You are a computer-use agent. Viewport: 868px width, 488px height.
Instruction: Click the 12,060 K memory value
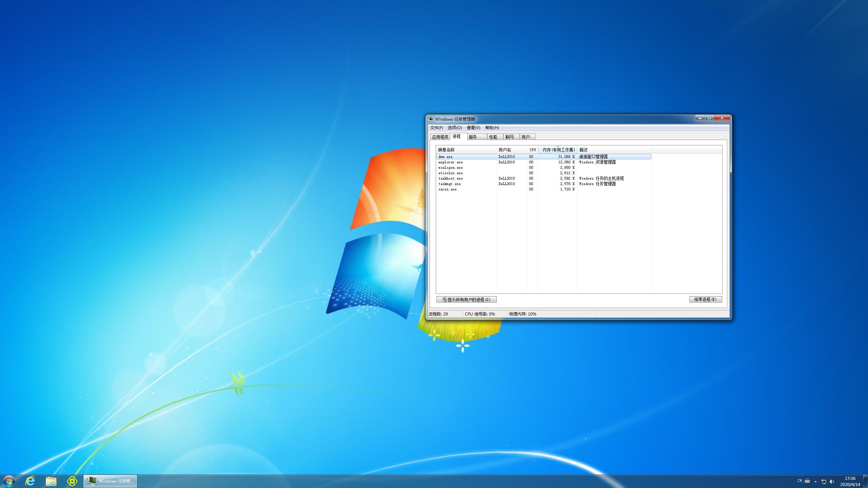566,162
